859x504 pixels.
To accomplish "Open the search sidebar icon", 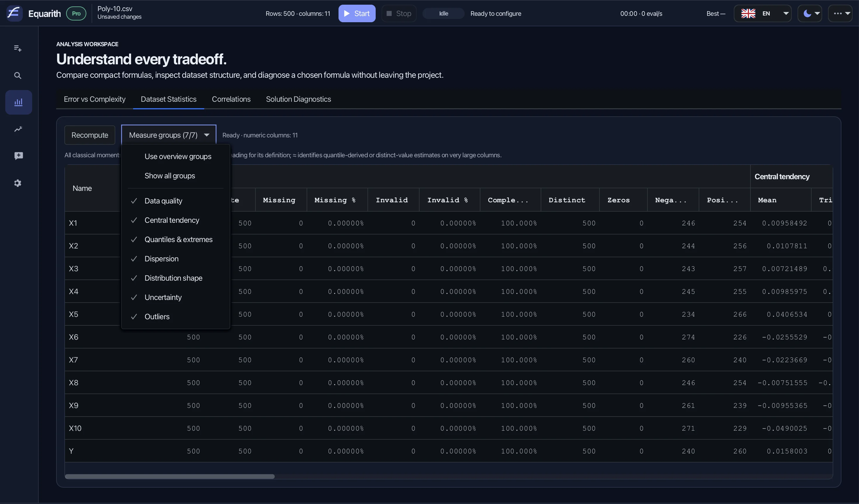I will pyautogui.click(x=18, y=76).
